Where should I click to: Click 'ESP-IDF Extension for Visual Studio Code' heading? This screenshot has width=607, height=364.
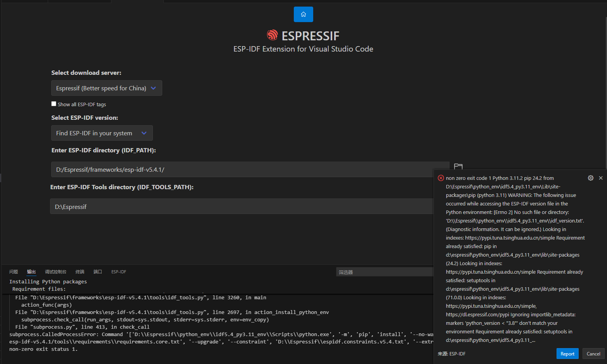click(x=303, y=49)
